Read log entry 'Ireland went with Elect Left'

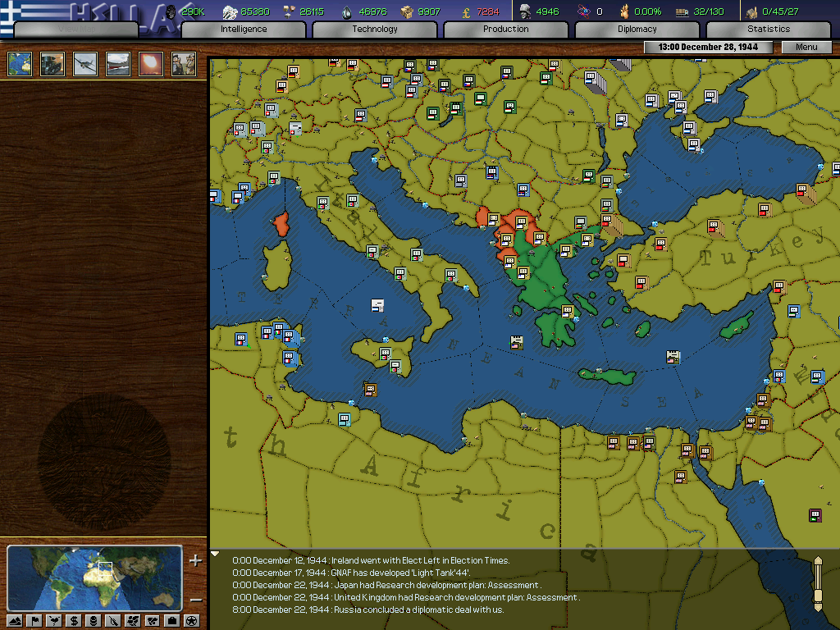point(371,560)
